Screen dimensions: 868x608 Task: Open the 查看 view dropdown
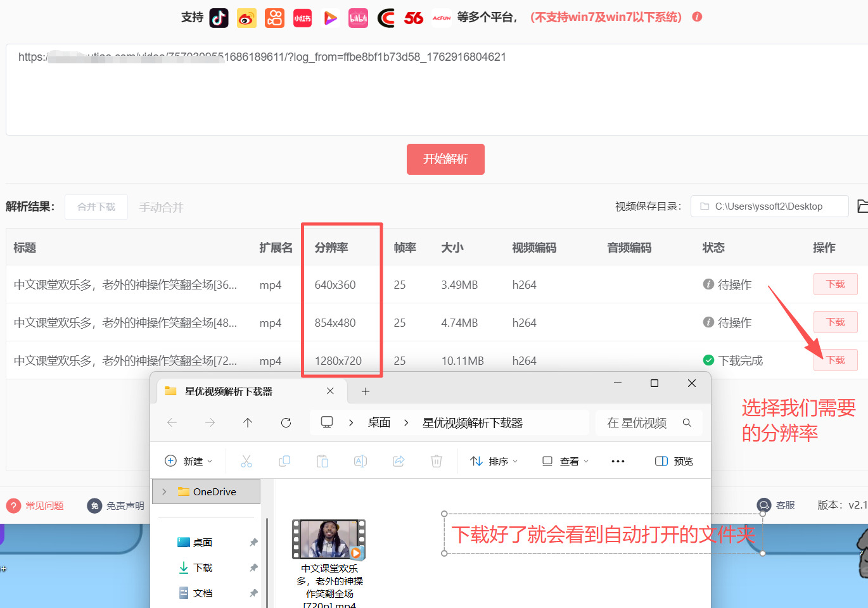pyautogui.click(x=565, y=461)
